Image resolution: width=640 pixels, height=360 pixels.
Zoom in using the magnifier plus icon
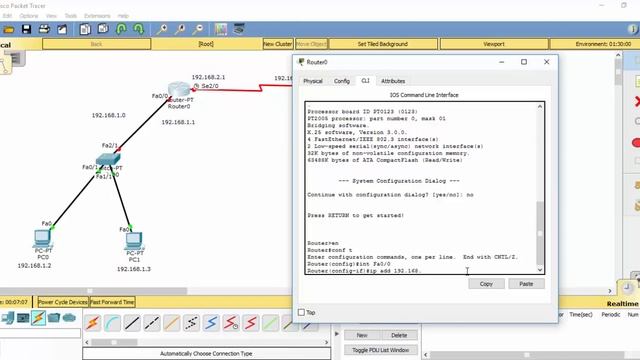click(x=162, y=29)
